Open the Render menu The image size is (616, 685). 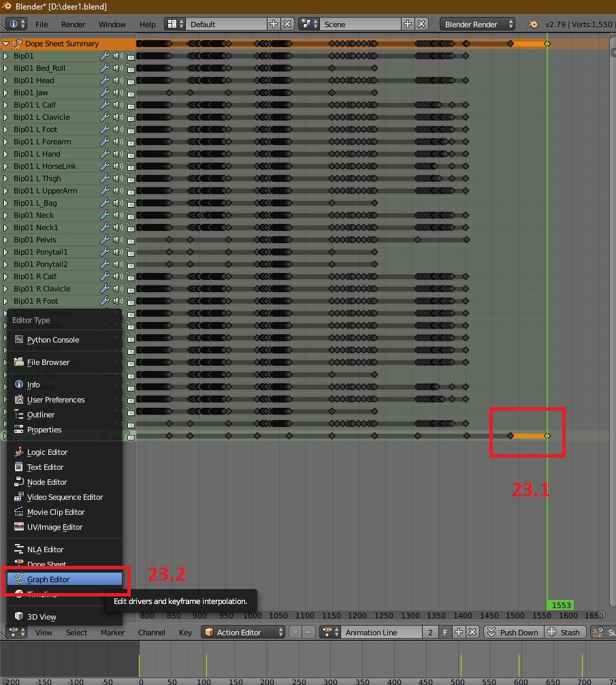73,25
